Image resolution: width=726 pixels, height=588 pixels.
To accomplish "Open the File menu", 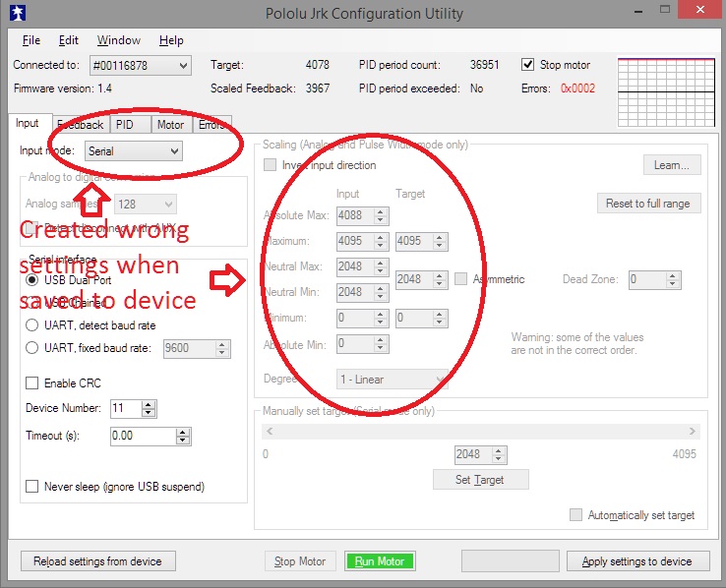I will tap(31, 40).
